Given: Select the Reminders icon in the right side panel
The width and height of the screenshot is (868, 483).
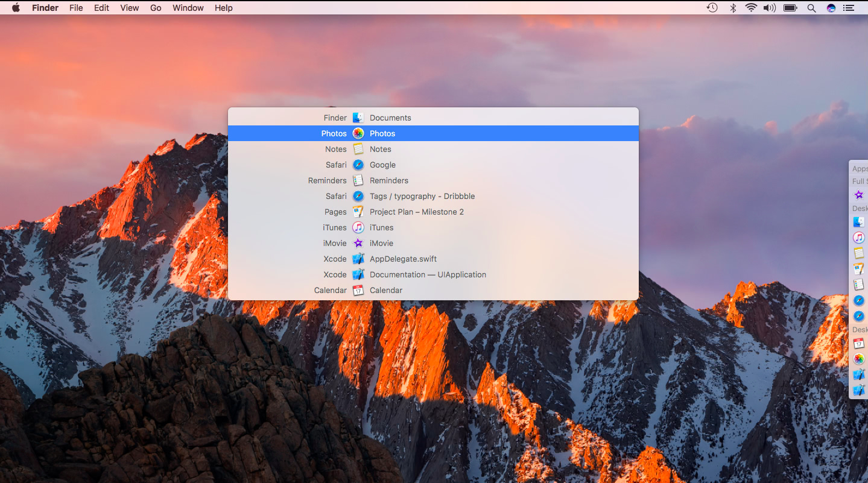Looking at the screenshot, I should point(859,285).
